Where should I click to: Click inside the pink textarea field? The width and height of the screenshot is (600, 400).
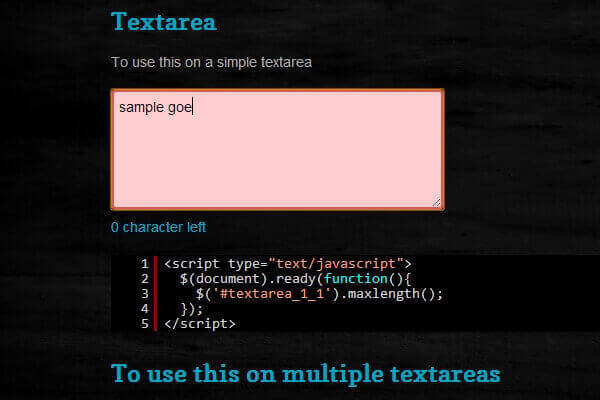[x=277, y=160]
